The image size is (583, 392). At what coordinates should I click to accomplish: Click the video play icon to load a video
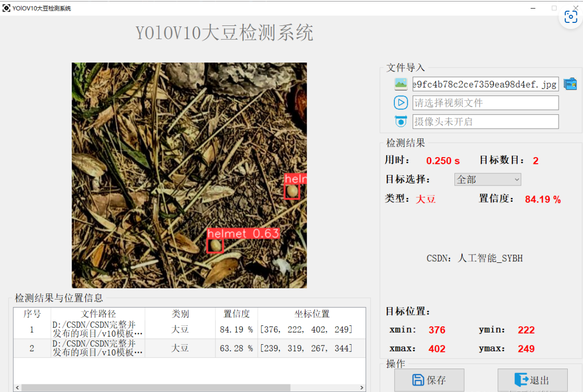point(401,102)
